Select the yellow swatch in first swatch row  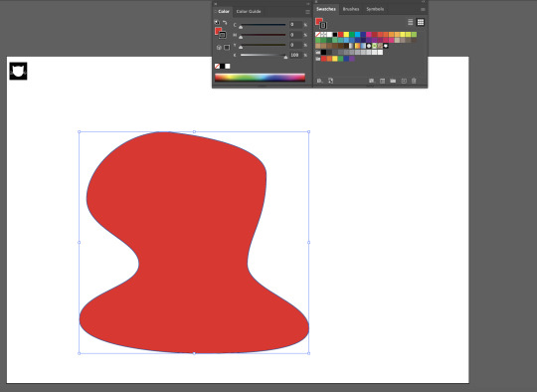(x=346, y=34)
